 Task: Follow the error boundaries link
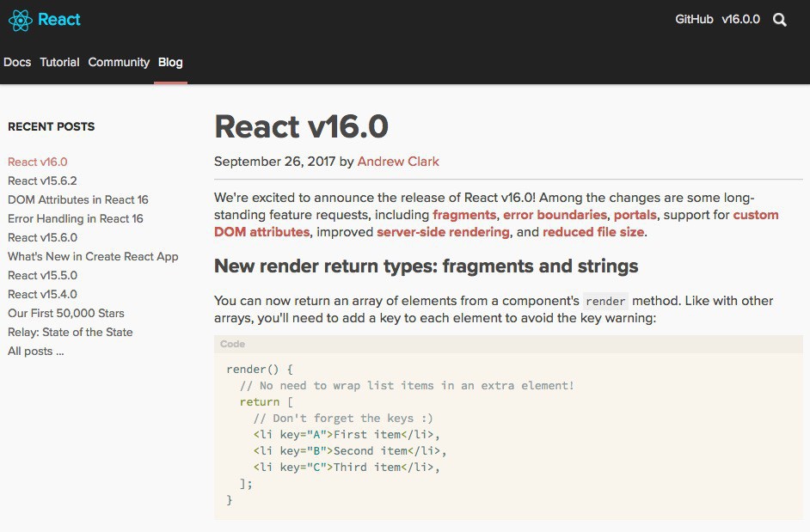(555, 215)
